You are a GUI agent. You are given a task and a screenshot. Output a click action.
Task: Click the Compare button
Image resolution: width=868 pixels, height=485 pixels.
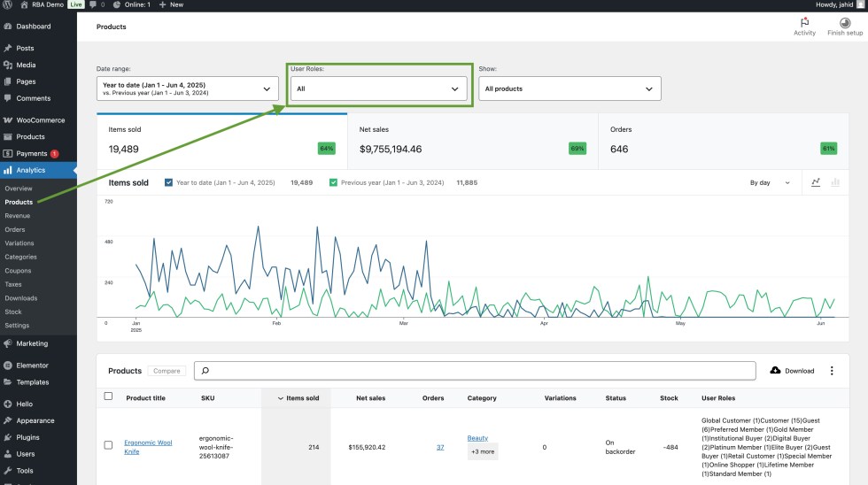click(x=167, y=371)
